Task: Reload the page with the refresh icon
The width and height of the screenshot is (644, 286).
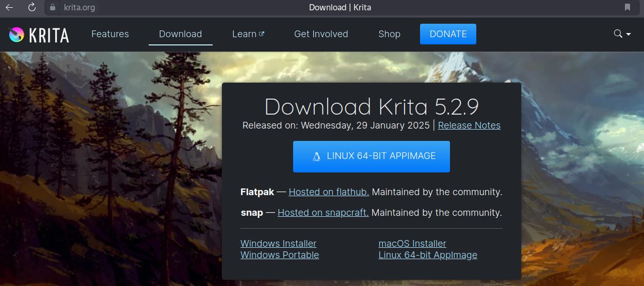Action: coord(31,7)
